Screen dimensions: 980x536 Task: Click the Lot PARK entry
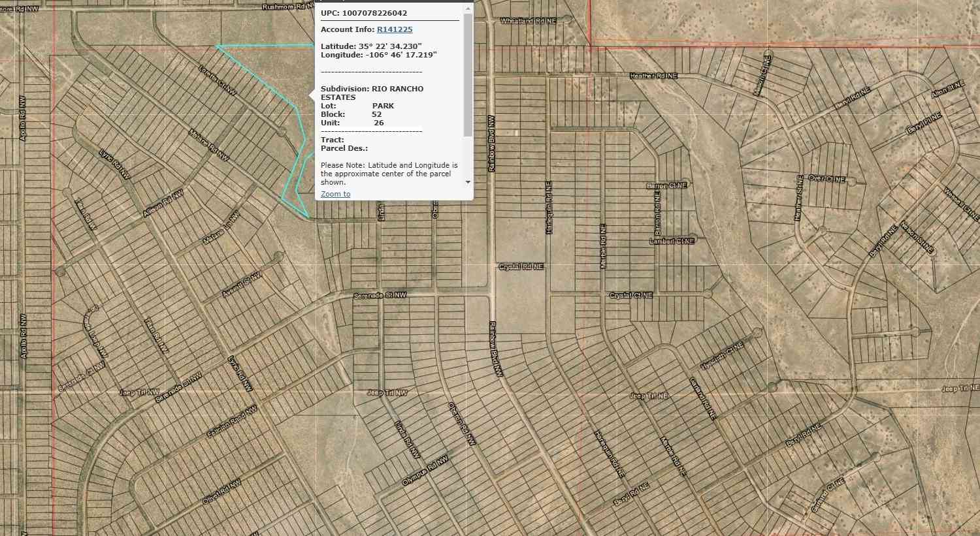(357, 106)
